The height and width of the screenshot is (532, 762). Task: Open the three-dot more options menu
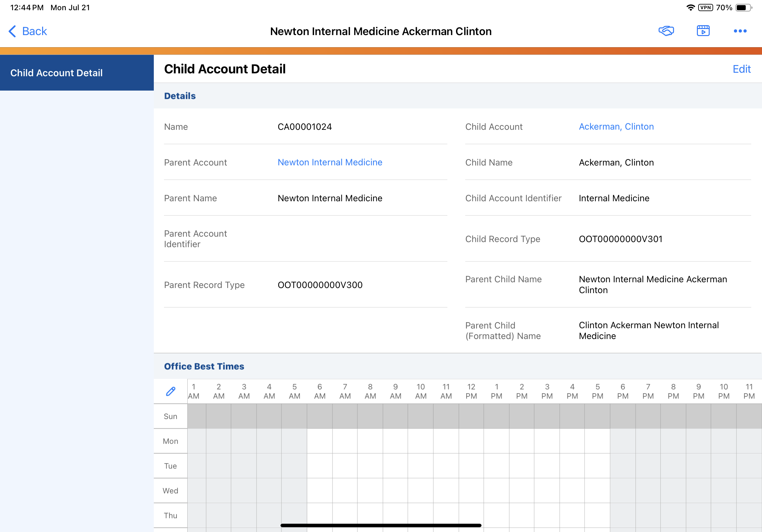point(740,31)
